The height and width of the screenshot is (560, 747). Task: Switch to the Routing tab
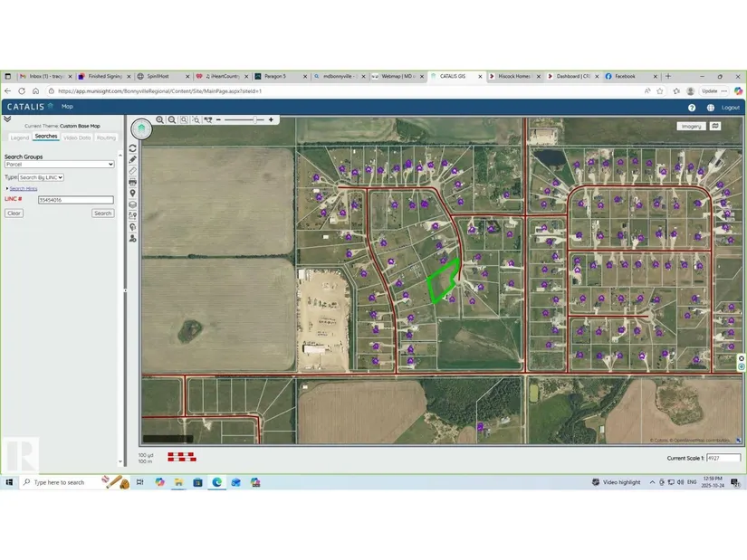pyautogui.click(x=106, y=138)
